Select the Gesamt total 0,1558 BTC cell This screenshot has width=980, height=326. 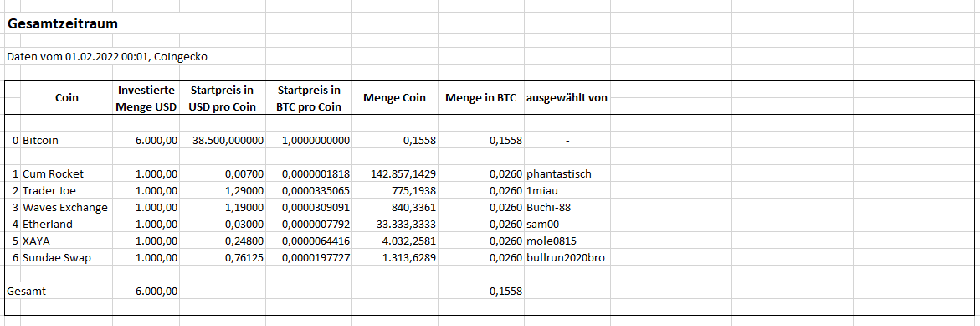pos(481,291)
